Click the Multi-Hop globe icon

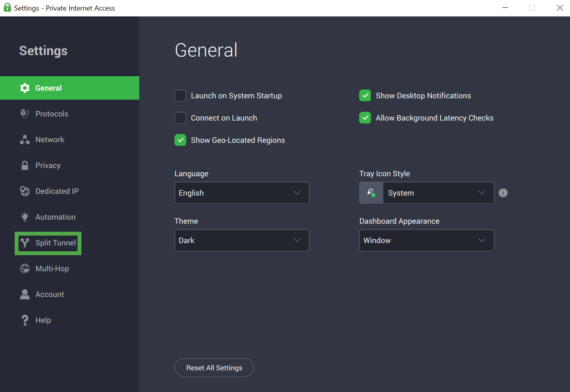[25, 268]
